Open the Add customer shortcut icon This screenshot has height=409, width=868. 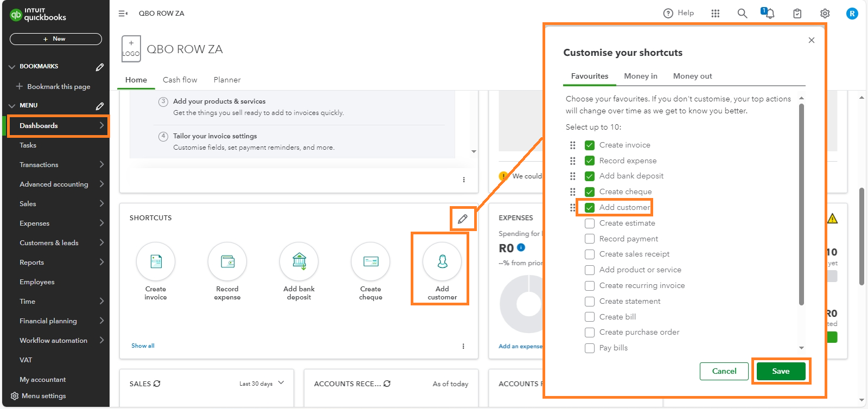[x=442, y=261]
